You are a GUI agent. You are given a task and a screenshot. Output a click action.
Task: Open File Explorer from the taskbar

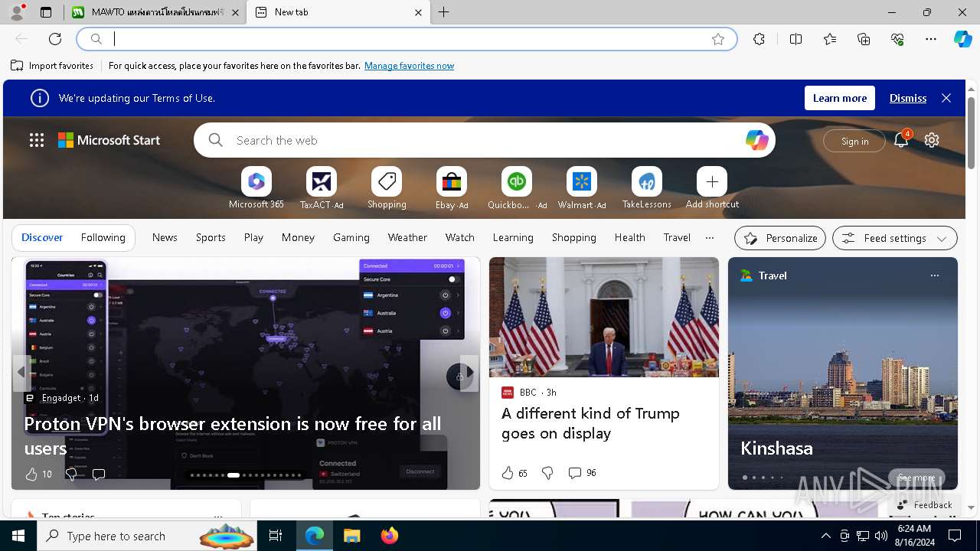pos(351,536)
